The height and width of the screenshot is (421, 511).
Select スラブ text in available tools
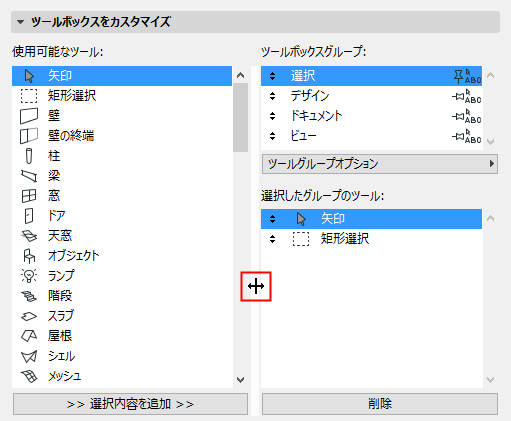(61, 316)
